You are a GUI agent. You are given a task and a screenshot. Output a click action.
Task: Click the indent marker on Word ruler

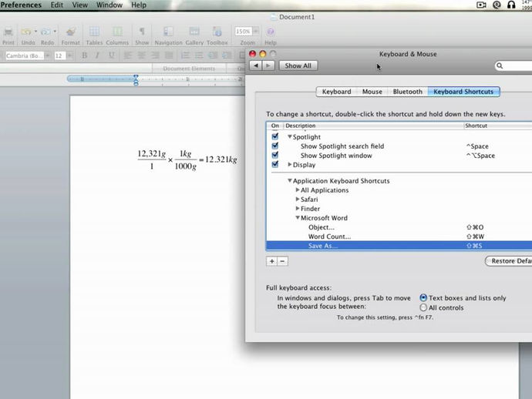[x=136, y=80]
